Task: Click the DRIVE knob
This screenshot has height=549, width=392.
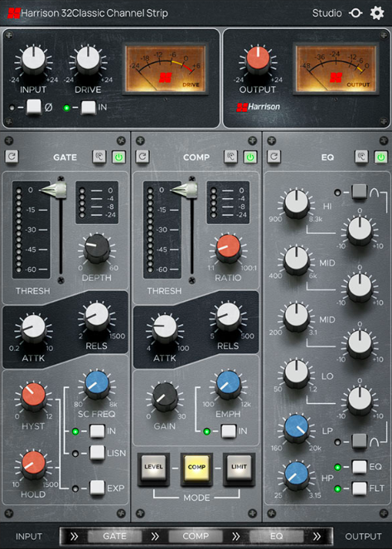Action: pos(88,60)
